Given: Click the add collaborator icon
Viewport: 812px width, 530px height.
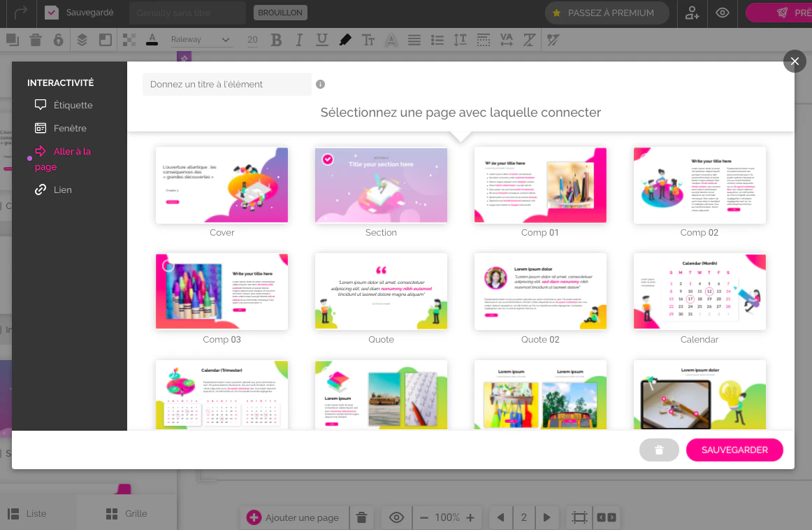Looking at the screenshot, I should point(692,13).
